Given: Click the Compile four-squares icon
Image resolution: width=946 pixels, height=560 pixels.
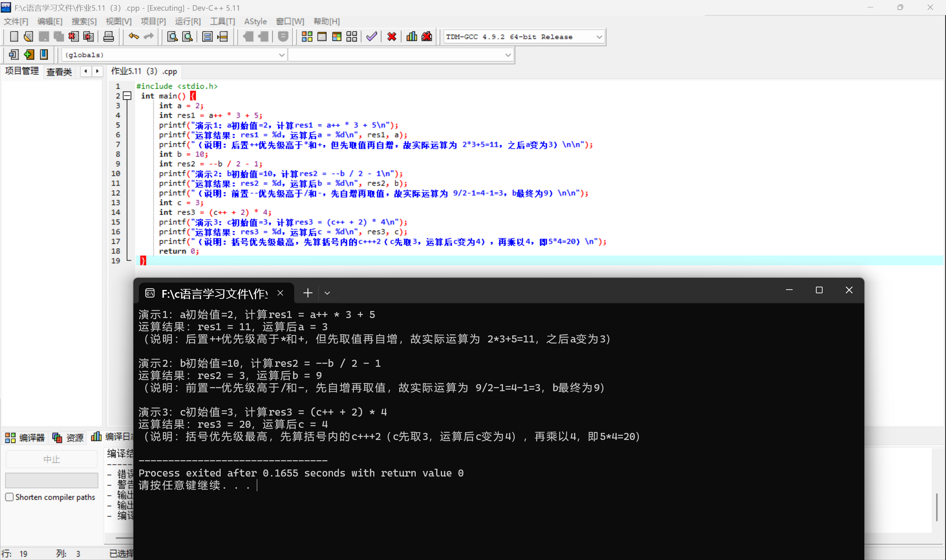Looking at the screenshot, I should 307,37.
